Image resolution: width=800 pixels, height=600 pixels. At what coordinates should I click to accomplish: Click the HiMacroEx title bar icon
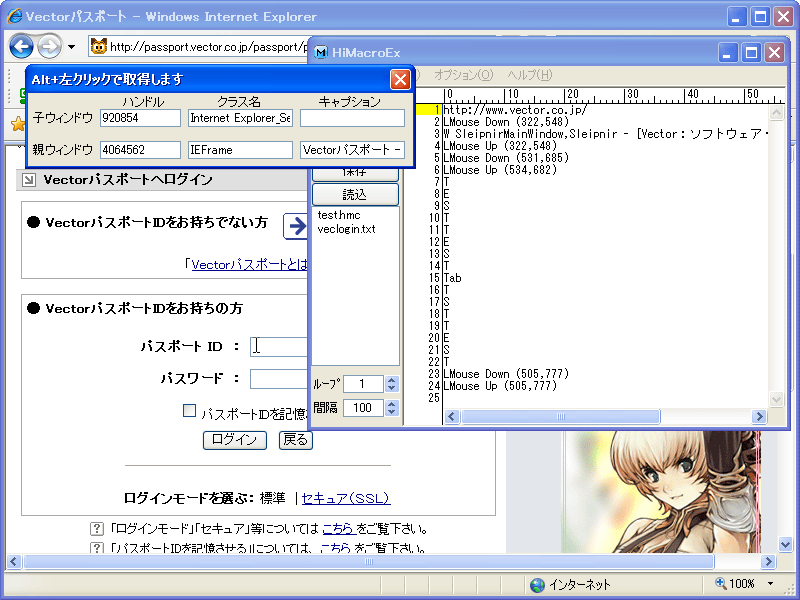(x=321, y=53)
